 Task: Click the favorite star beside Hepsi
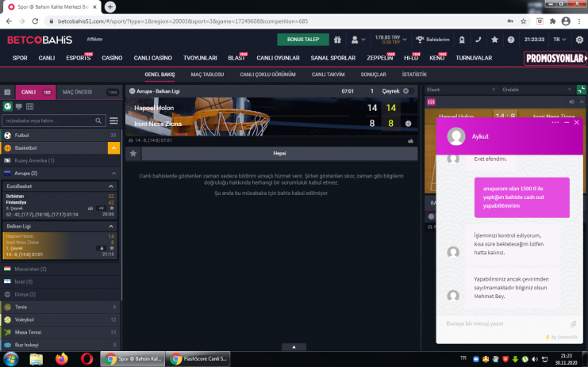pos(133,153)
